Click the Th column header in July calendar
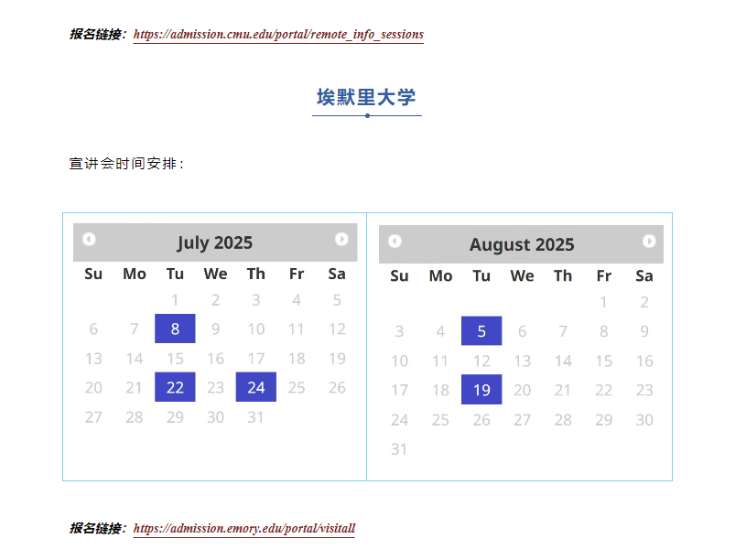 click(x=256, y=274)
